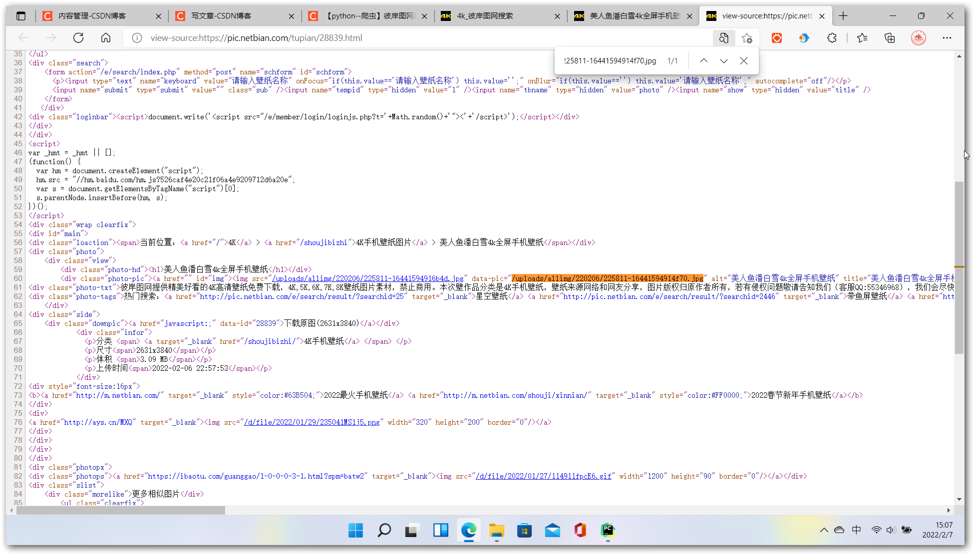Switch to 【python--爬虫】彼岸图网 tab
The image size is (980, 555).
coord(367,16)
